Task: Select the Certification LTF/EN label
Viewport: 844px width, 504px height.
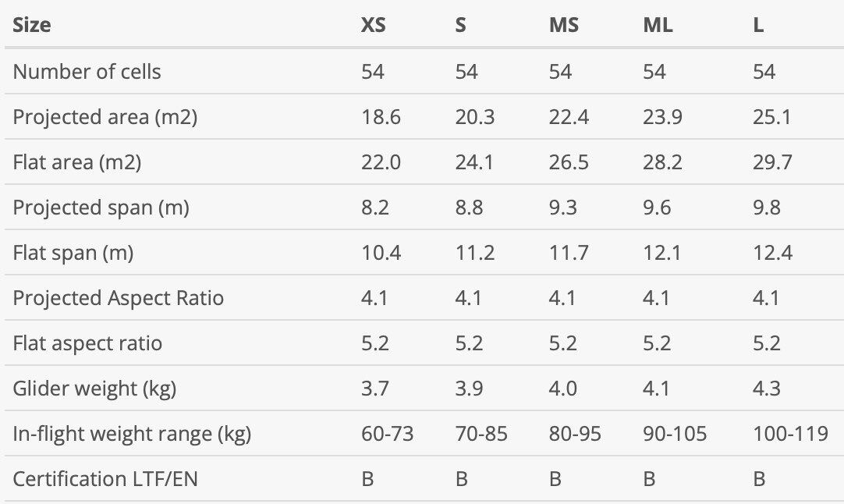Action: tap(105, 479)
